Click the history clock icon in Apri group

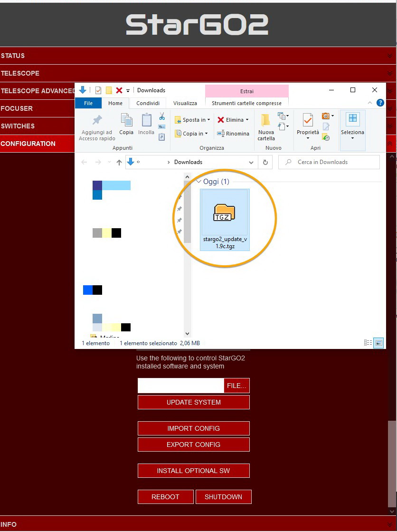[326, 137]
